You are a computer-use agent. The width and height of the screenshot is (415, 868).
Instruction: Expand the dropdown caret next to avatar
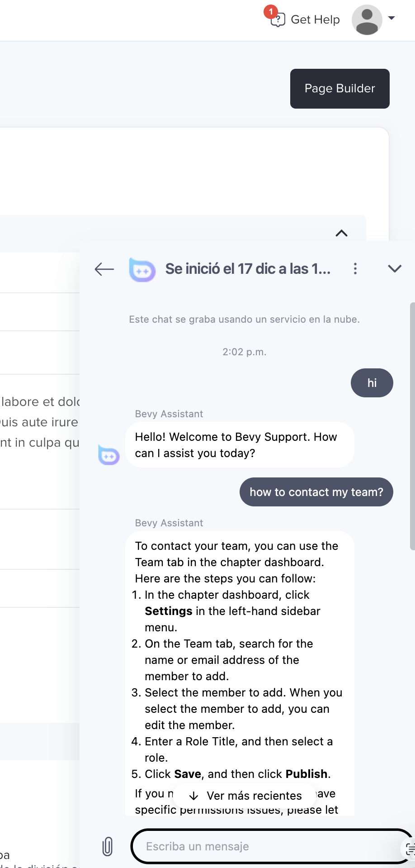tap(391, 19)
